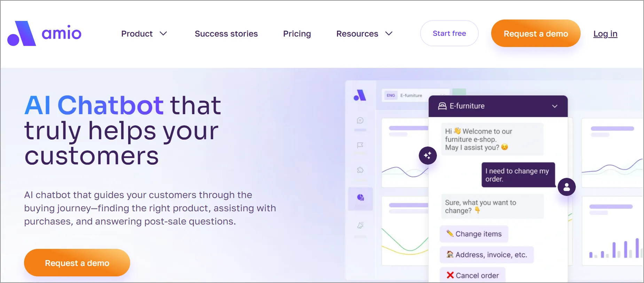Click the Log in link
Screen dimensions: 644x283
(x=605, y=33)
